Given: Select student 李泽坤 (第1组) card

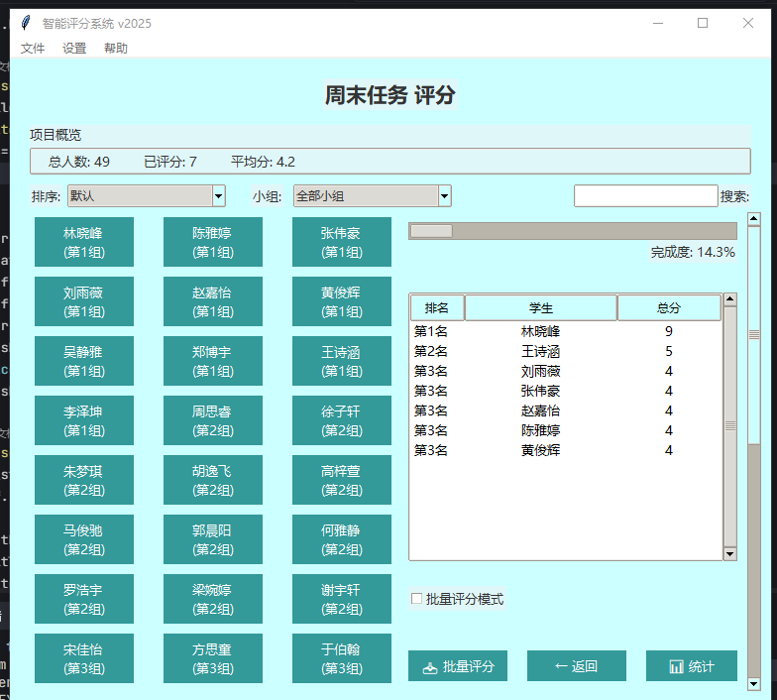Looking at the screenshot, I should [x=84, y=420].
